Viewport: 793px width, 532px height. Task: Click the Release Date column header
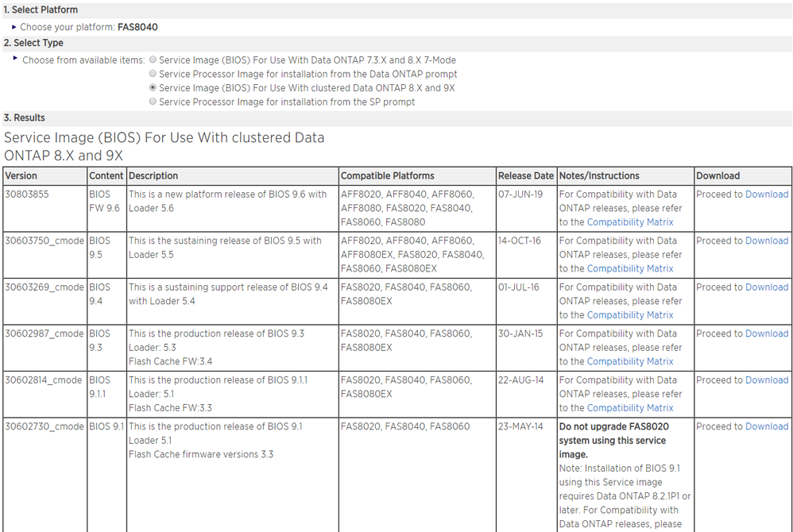(x=525, y=175)
